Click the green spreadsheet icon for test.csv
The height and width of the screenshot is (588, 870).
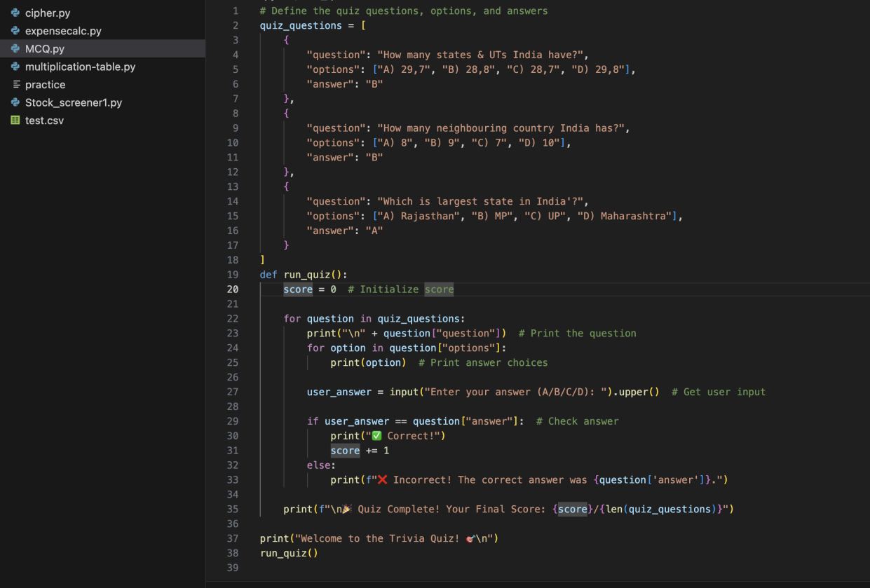point(15,121)
